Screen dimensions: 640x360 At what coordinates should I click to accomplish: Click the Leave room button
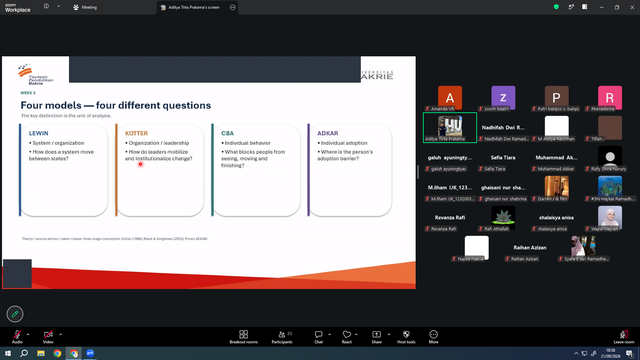click(624, 337)
